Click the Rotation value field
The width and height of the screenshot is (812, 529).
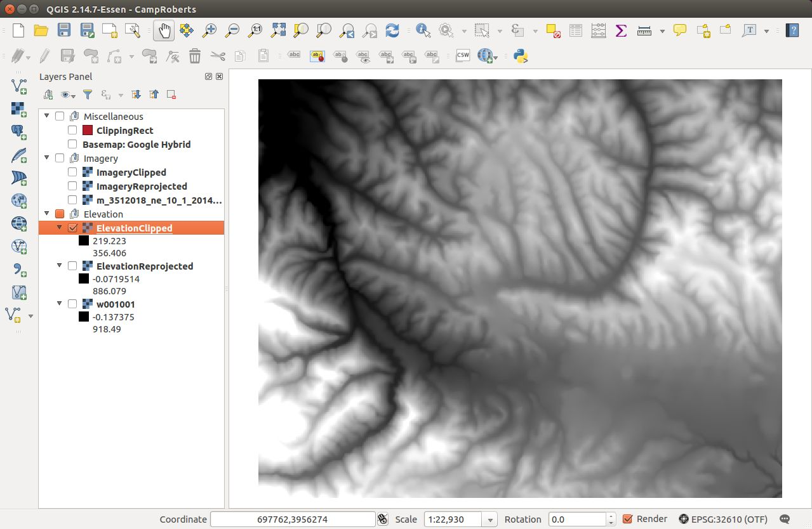[578, 519]
